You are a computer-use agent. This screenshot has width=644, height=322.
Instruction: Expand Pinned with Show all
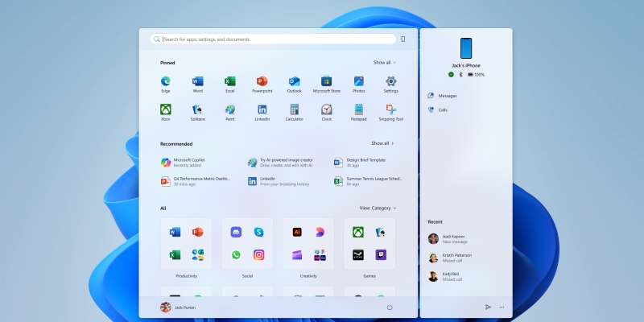[385, 63]
